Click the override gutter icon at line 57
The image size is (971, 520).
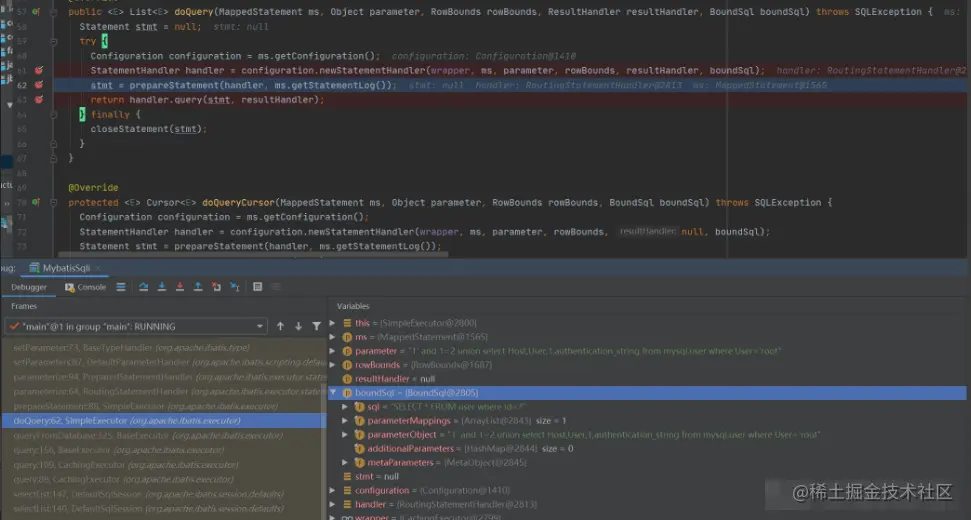[36, 12]
